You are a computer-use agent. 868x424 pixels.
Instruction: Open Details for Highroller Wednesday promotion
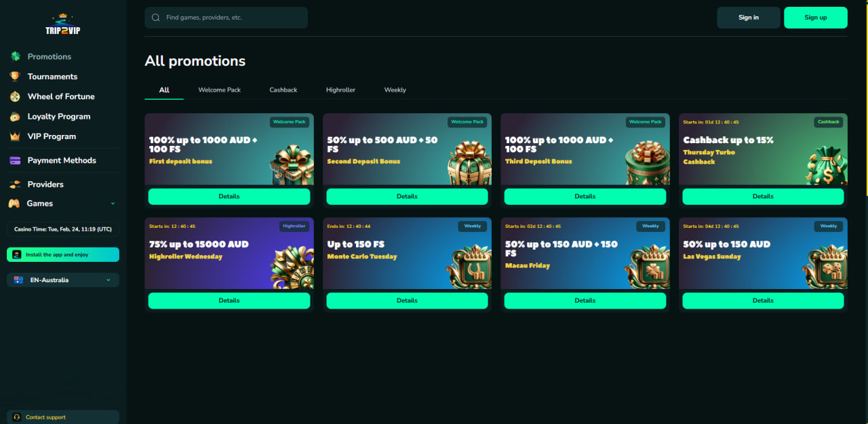[x=229, y=301]
